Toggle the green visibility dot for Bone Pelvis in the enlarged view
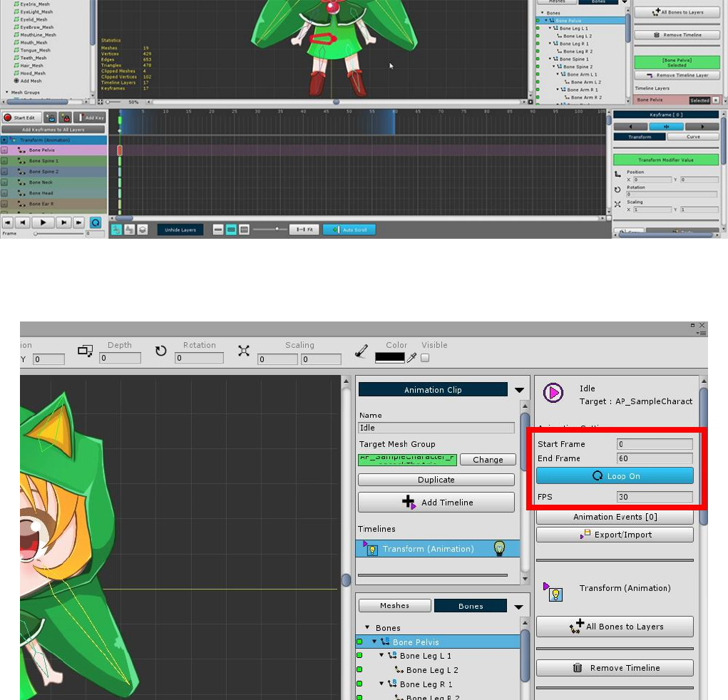Screen dimensions: 728x700 click(x=359, y=642)
